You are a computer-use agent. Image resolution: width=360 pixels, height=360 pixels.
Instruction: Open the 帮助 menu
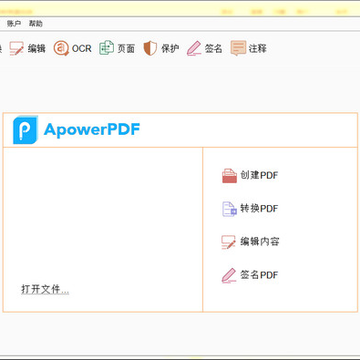click(36, 24)
